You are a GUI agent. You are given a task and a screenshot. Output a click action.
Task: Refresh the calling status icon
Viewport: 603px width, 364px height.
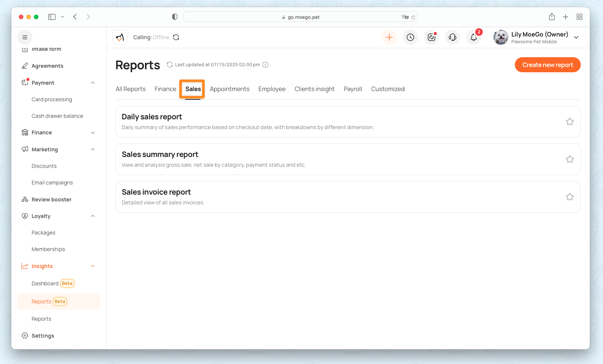tap(176, 37)
